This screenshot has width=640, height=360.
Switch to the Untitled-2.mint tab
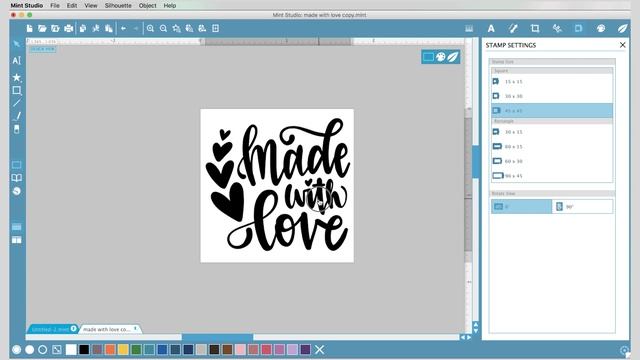click(x=53, y=329)
